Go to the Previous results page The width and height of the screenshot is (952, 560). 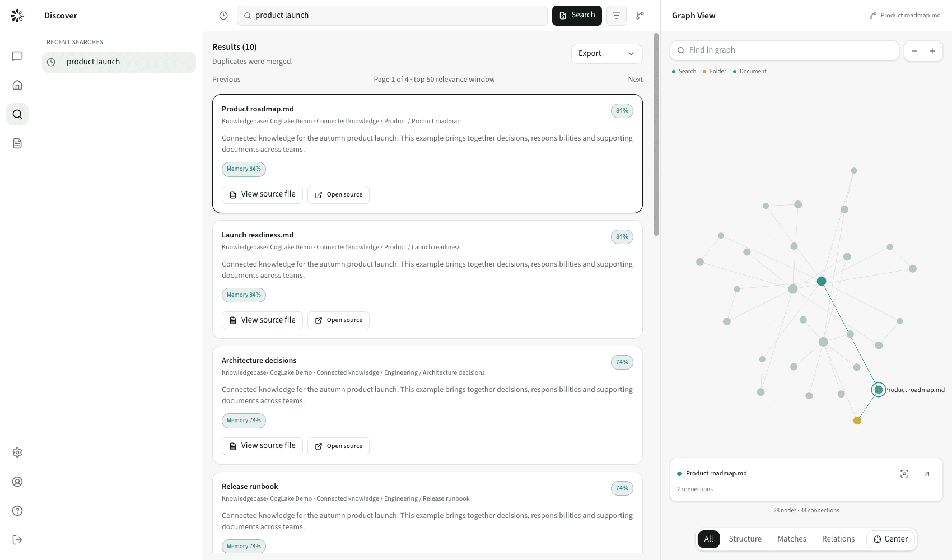pyautogui.click(x=226, y=80)
